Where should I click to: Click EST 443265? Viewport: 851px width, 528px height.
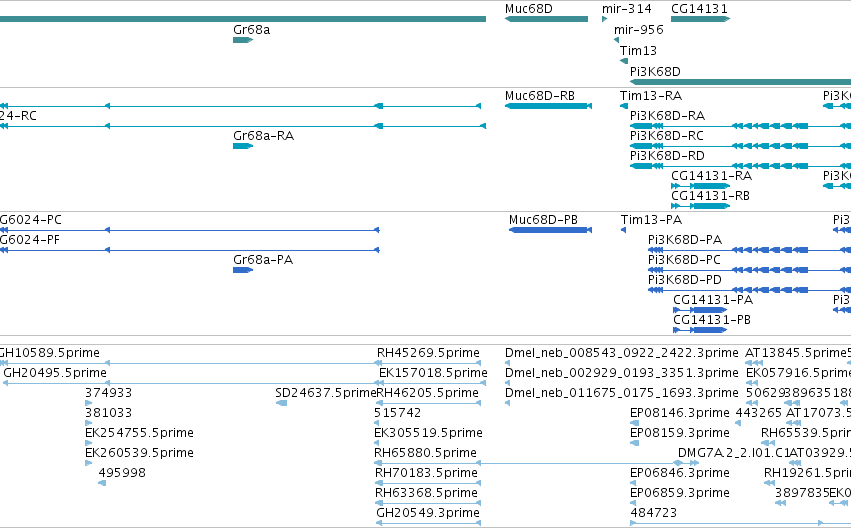758,413
